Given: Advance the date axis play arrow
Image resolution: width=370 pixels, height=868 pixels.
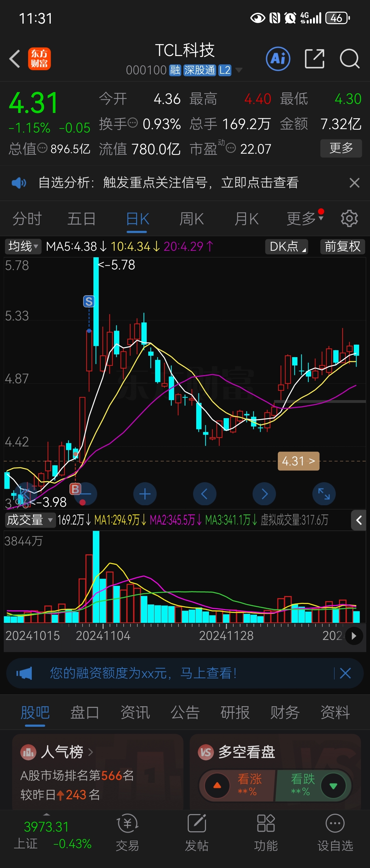Looking at the screenshot, I should pos(354,636).
